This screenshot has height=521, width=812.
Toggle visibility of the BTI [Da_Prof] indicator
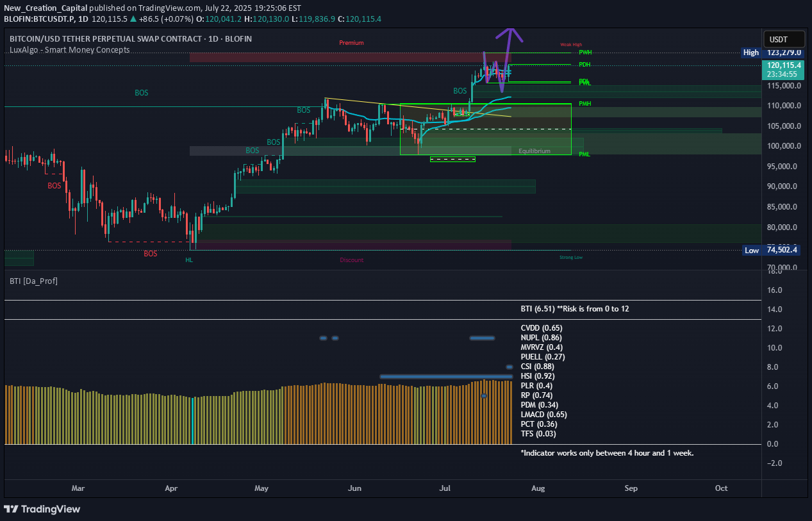pyautogui.click(x=34, y=280)
